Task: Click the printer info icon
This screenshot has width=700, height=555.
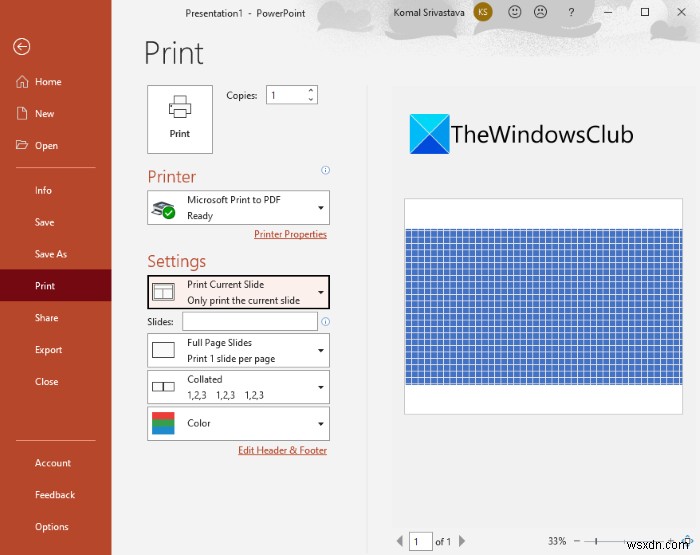Action: pos(325,170)
